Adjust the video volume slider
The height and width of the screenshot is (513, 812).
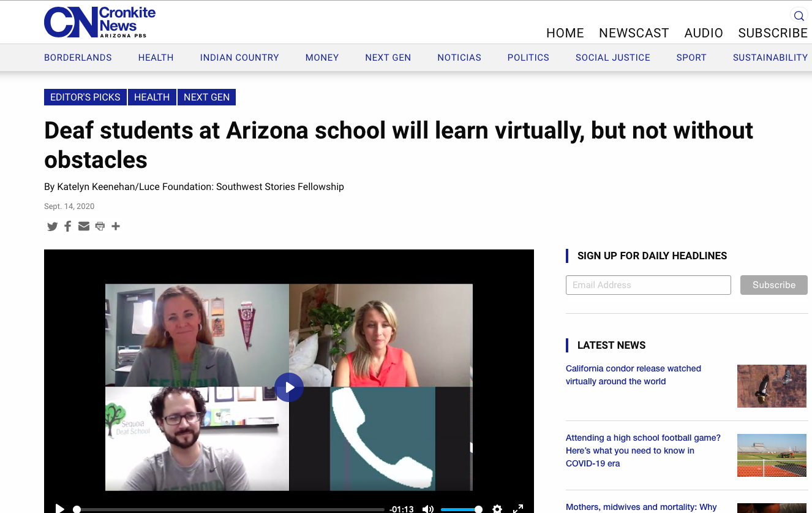click(461, 509)
